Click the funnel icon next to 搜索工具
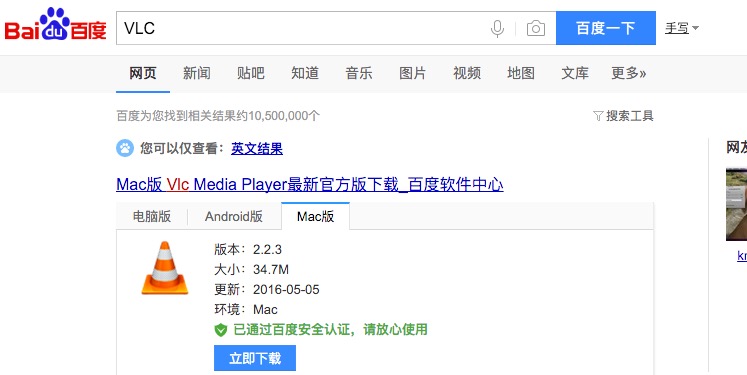Image resolution: width=747 pixels, height=375 pixels. pos(598,116)
